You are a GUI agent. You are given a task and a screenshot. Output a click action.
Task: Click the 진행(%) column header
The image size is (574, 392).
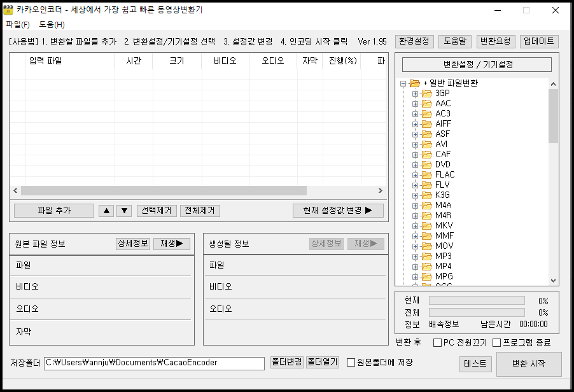point(342,60)
